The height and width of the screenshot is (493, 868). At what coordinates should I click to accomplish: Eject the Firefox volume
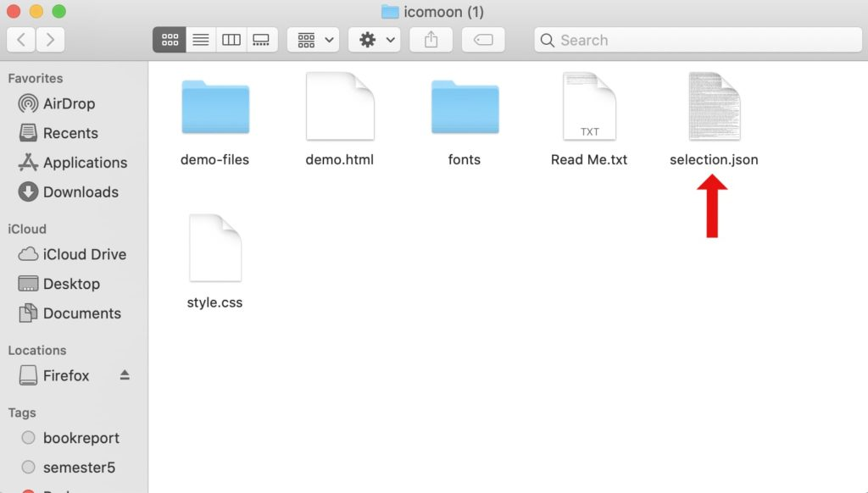pos(125,375)
